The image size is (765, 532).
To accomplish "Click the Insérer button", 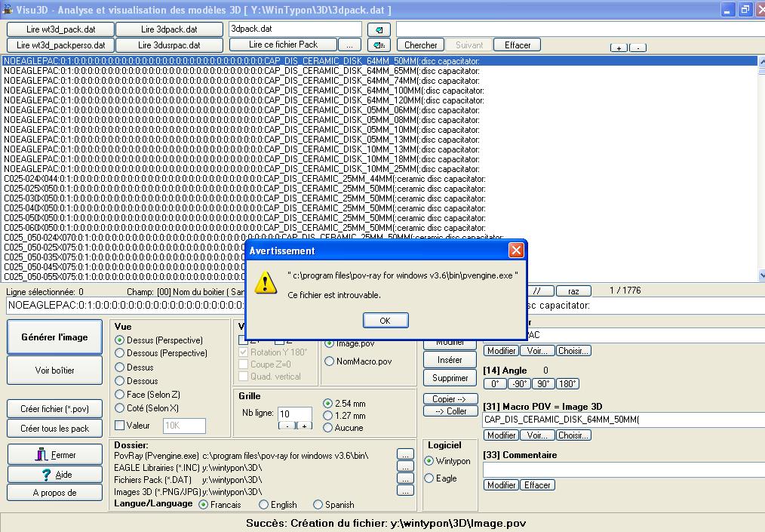I will 450,360.
